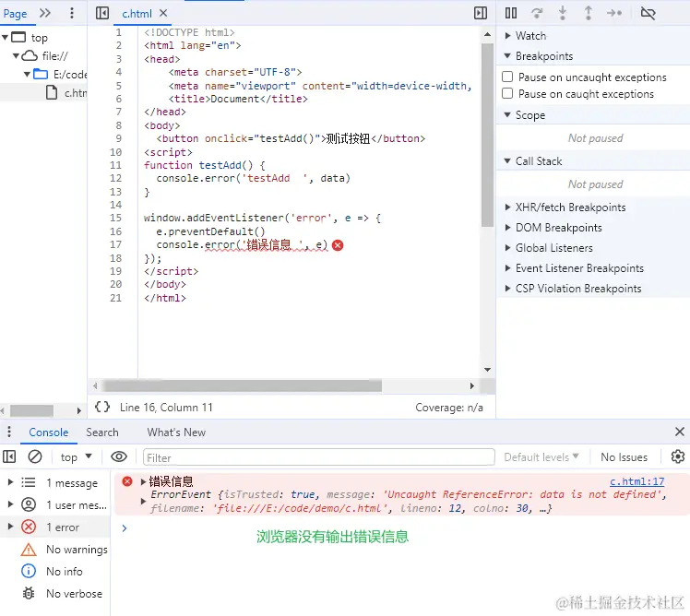Open console settings gear
Screen dimensions: 690x616
click(x=678, y=456)
